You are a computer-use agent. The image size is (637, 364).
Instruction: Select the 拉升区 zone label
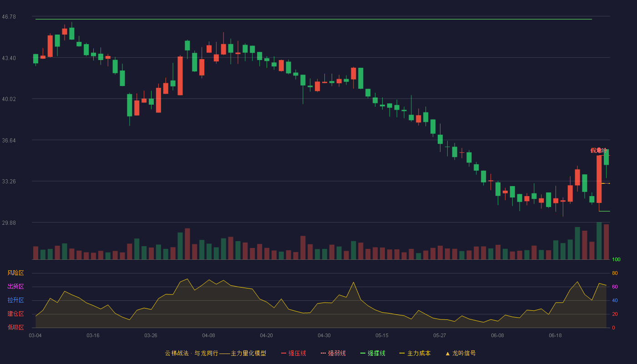click(15, 300)
